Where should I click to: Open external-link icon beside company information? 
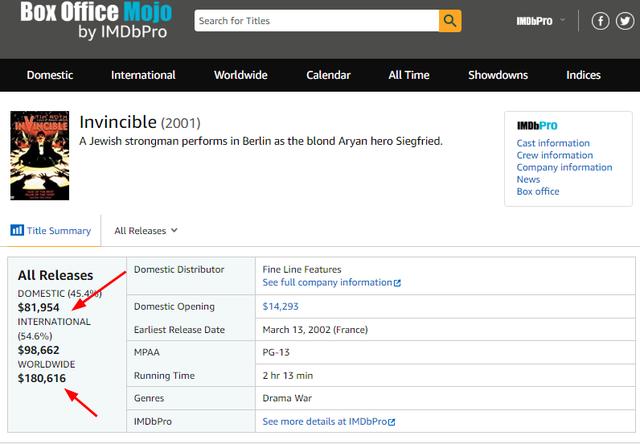(397, 283)
